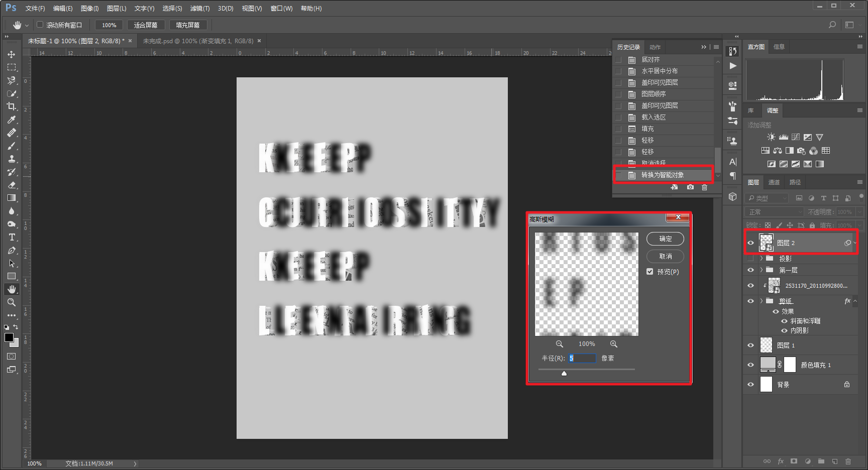Expand the 投影 layer group
This screenshot has height=470, width=868.
[x=762, y=259]
